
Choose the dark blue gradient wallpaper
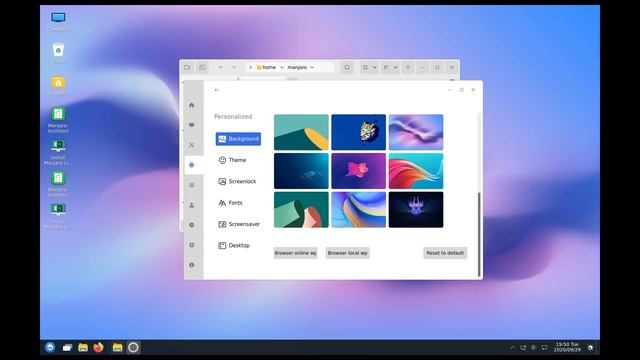(x=301, y=171)
